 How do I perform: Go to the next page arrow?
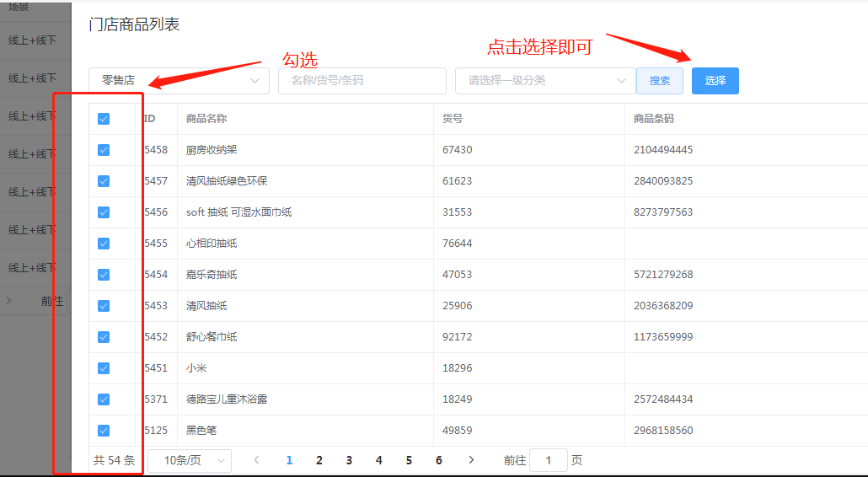[x=471, y=460]
